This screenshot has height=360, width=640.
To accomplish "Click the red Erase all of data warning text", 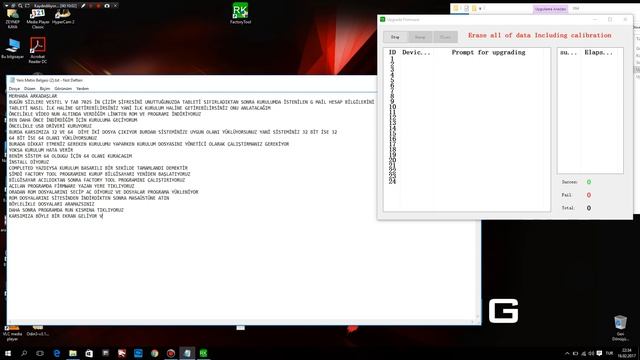I will pos(540,36).
